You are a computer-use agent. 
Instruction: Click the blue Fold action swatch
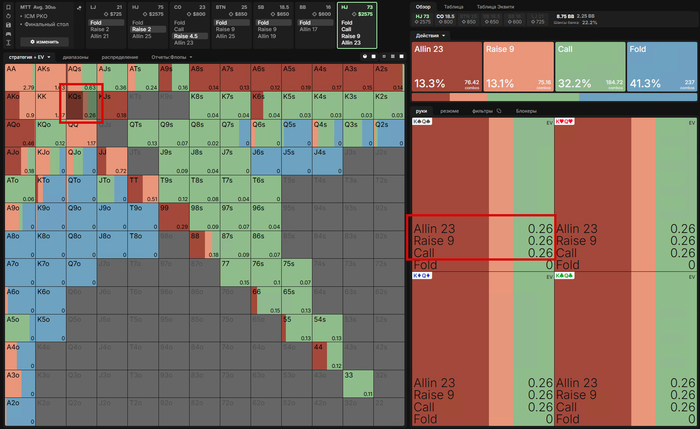(x=662, y=67)
